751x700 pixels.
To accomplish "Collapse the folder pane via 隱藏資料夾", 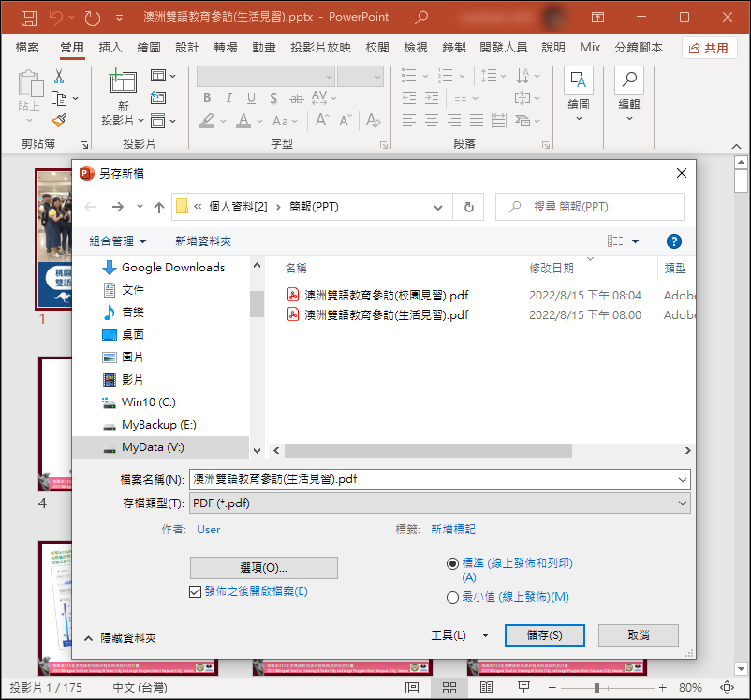I will point(121,638).
